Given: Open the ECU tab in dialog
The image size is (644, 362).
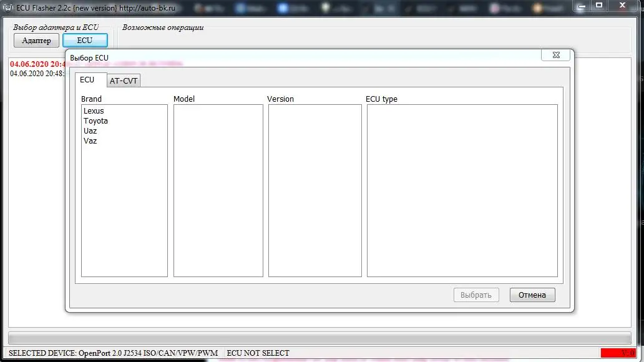Looking at the screenshot, I should [x=87, y=80].
